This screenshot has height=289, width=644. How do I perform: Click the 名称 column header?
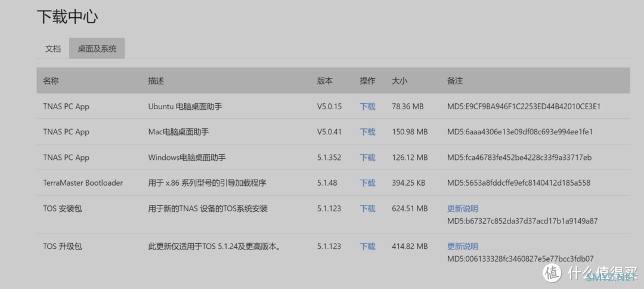point(51,81)
